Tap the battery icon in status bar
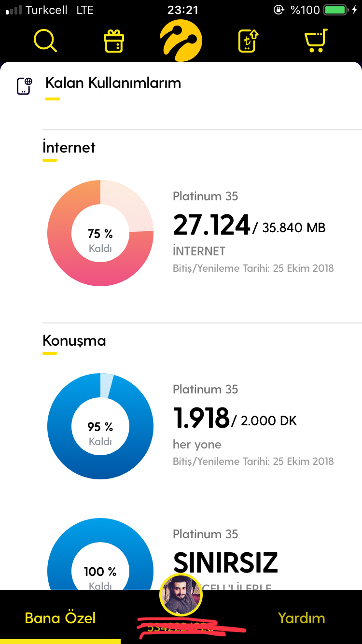The width and height of the screenshot is (362, 644). tap(337, 10)
